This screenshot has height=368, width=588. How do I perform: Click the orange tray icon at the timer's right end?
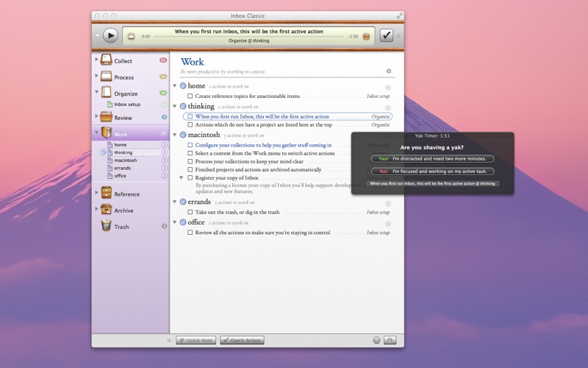click(366, 36)
